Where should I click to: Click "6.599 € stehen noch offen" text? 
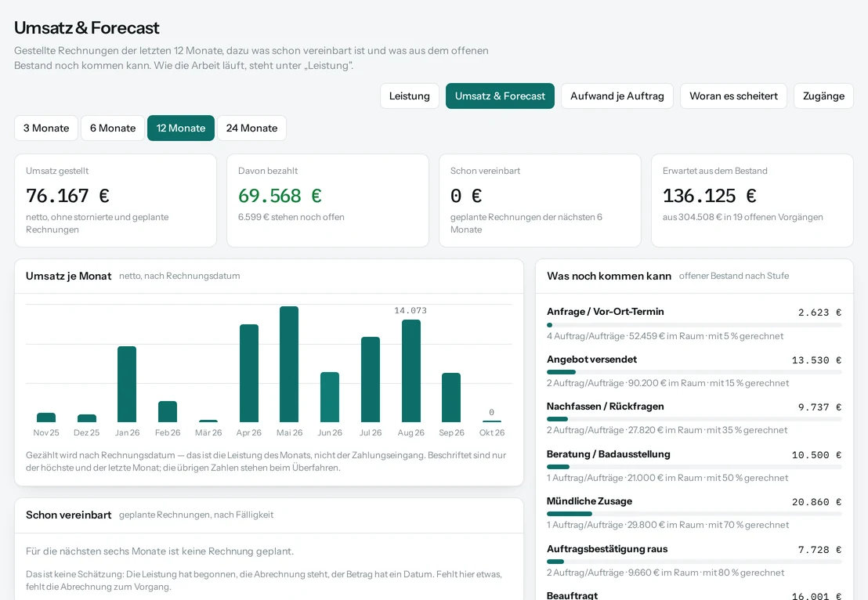(291, 217)
